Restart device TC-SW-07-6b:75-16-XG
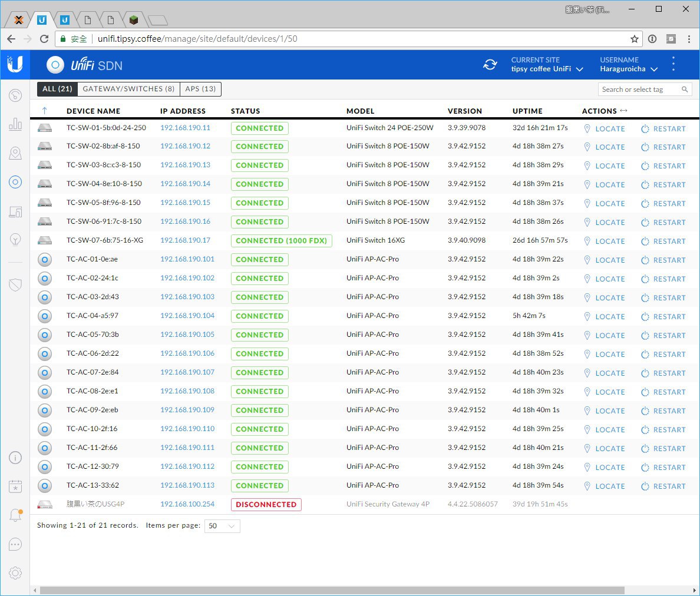700x596 pixels. (663, 241)
